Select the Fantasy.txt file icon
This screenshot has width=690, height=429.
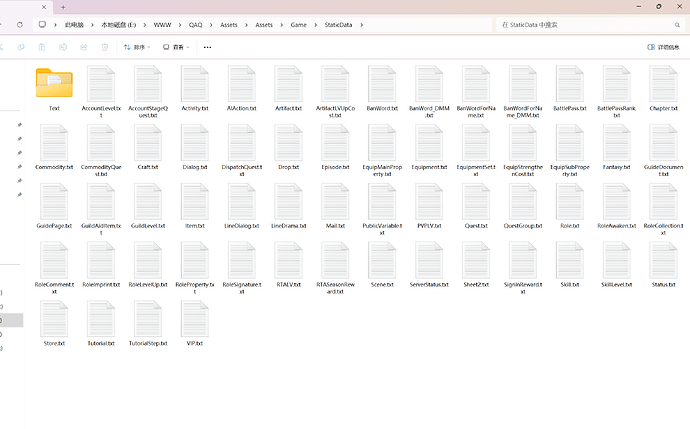617,143
